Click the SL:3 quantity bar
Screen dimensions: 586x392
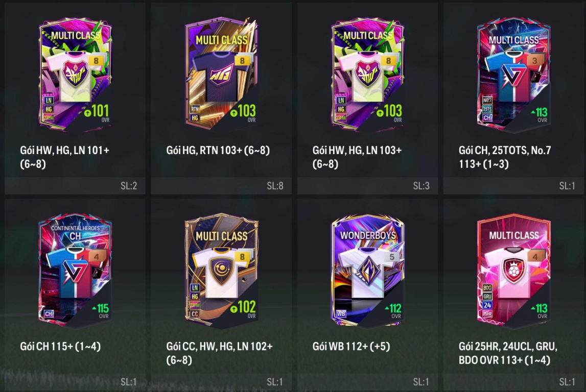[x=367, y=186]
